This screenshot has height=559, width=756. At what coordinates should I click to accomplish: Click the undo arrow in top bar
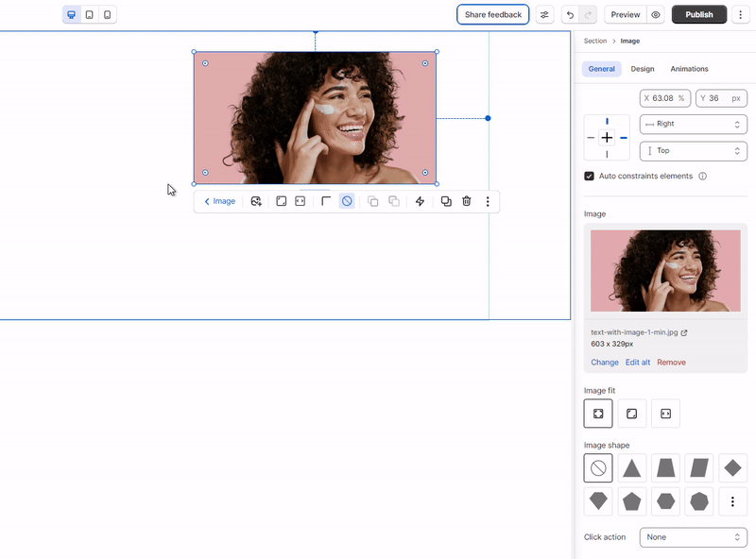point(569,15)
